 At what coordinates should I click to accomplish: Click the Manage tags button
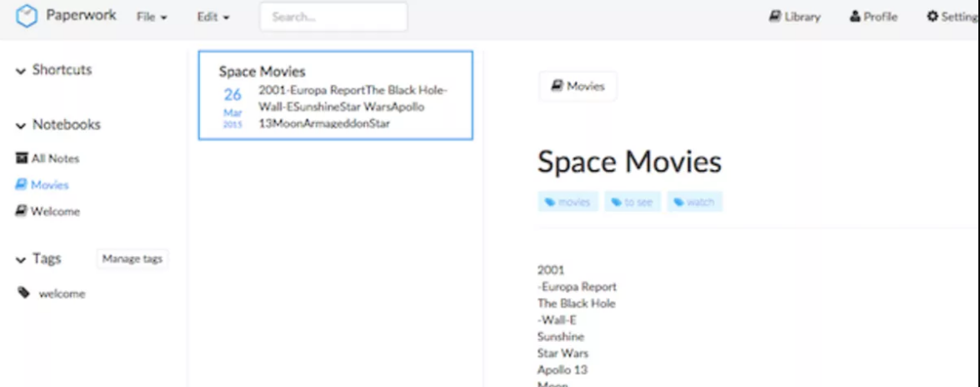point(132,259)
